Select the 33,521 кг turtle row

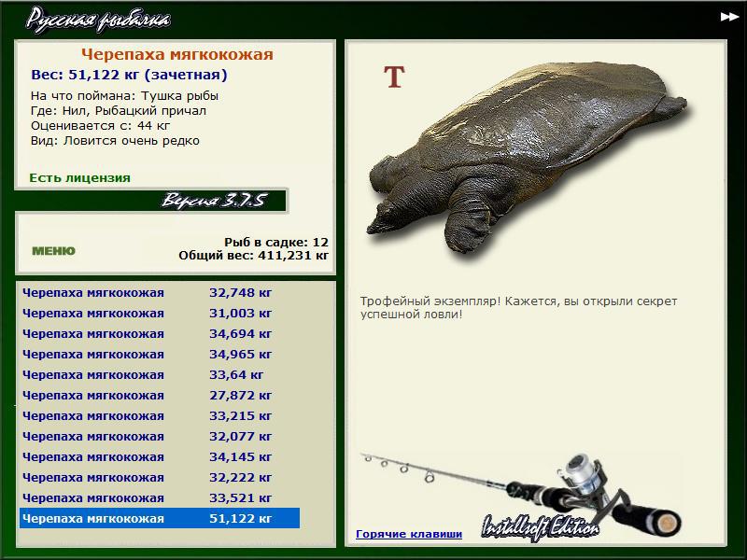click(160, 497)
